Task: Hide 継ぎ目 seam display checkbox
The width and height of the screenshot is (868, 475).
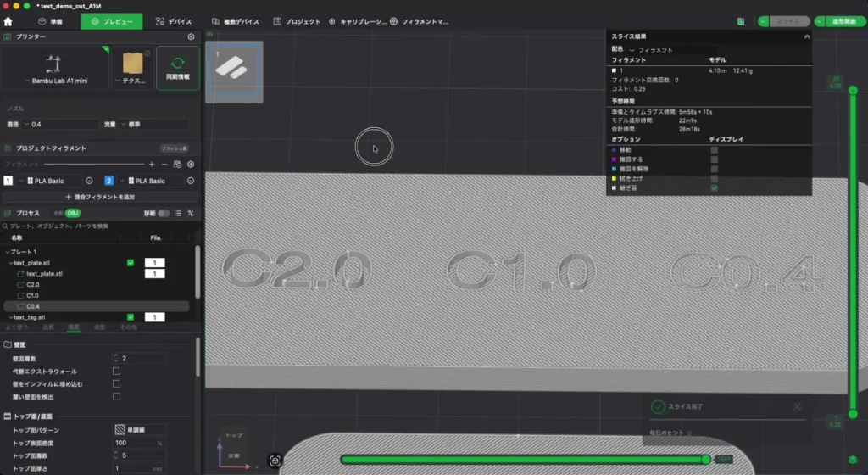Action: coord(714,188)
